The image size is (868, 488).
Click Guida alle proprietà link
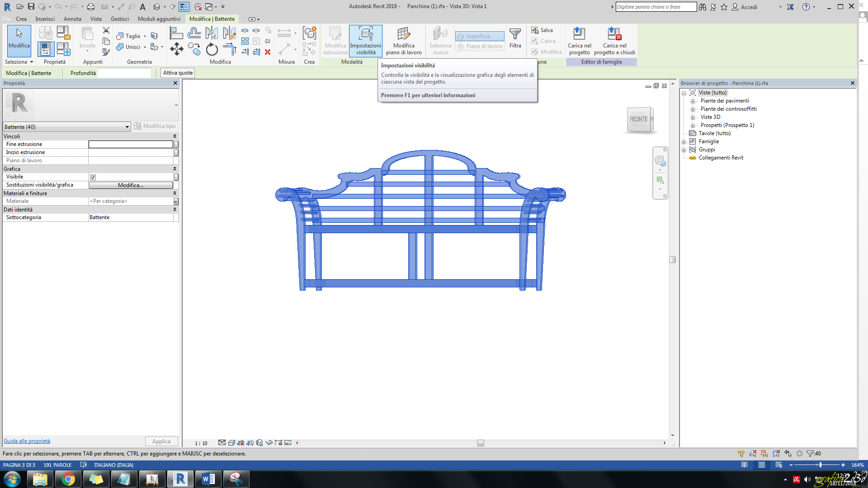(27, 441)
